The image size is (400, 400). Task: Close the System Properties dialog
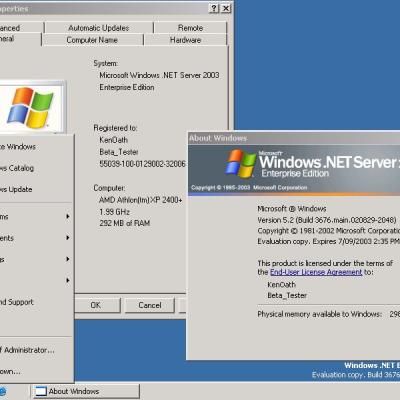226,8
